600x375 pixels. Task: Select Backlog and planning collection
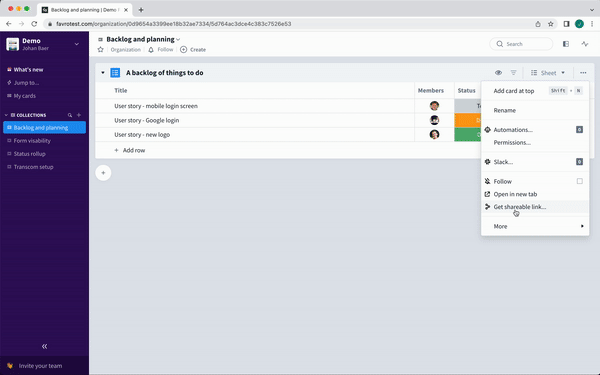(x=44, y=127)
